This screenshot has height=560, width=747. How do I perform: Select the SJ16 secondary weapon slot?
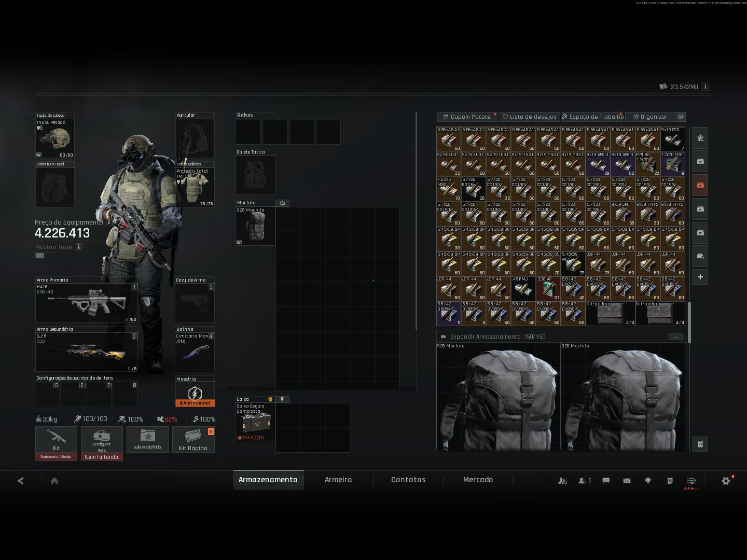point(86,352)
